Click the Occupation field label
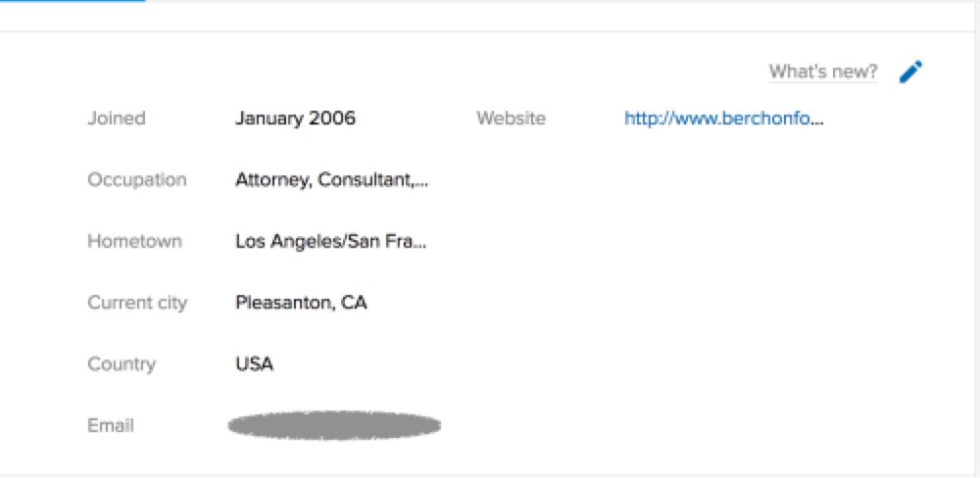Image resolution: width=980 pixels, height=478 pixels. click(x=136, y=180)
